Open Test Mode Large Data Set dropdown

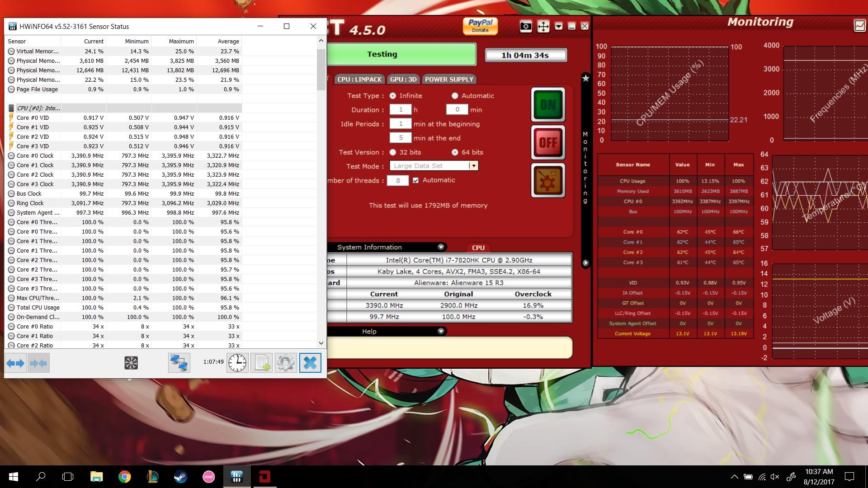434,166
